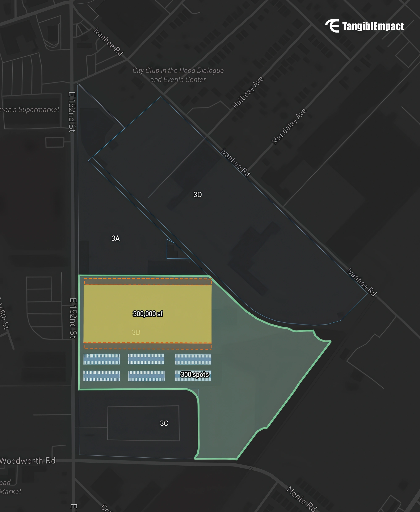This screenshot has height=512, width=420.
Task: Click the Supermarket place label
Action: click(30, 110)
